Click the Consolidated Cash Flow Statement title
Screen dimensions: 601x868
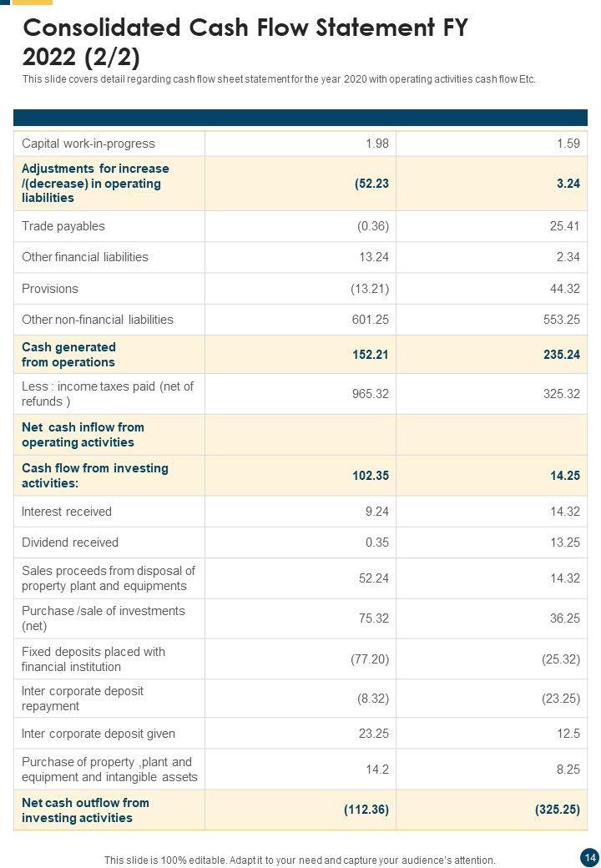coord(245,43)
